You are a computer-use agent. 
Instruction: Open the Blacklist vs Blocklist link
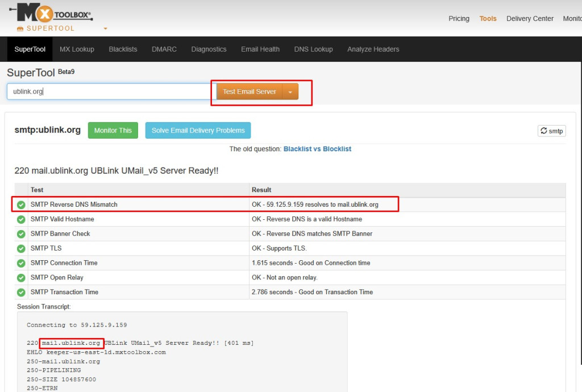317,149
